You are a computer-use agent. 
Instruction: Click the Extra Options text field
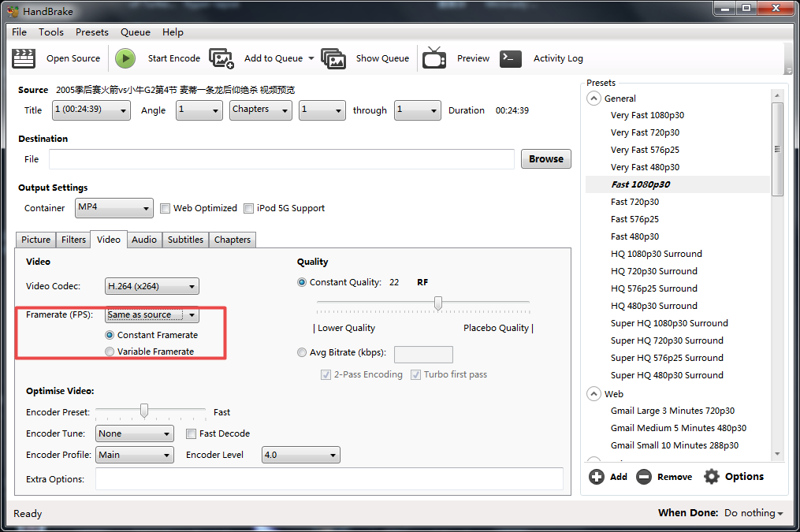(x=329, y=479)
